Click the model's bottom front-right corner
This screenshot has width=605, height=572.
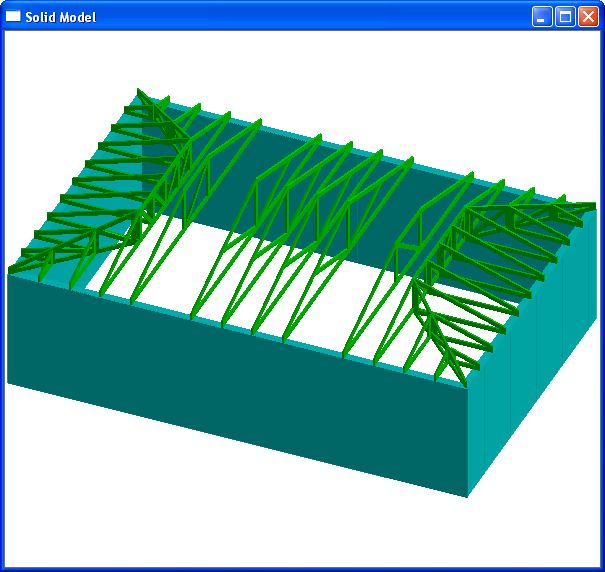[467, 496]
